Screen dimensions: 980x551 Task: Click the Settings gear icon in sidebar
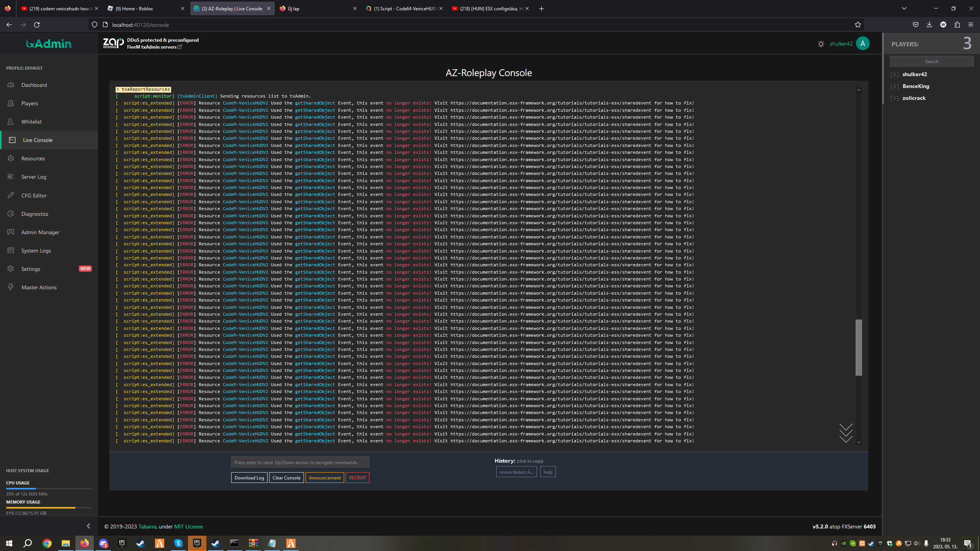(x=11, y=269)
